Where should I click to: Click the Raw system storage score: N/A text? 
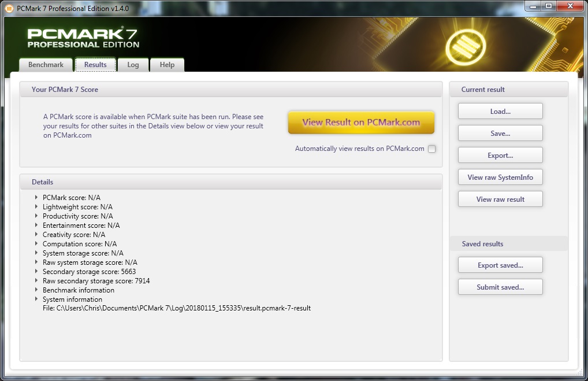pyautogui.click(x=90, y=262)
